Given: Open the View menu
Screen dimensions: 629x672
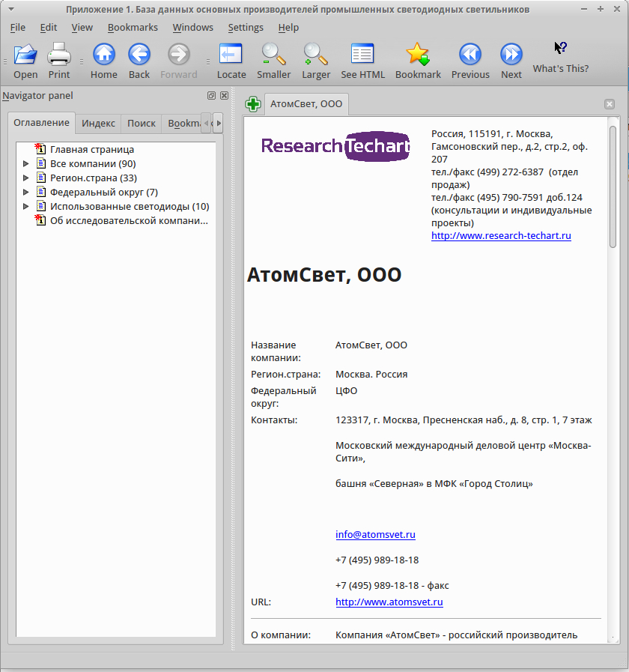Looking at the screenshot, I should point(82,28).
